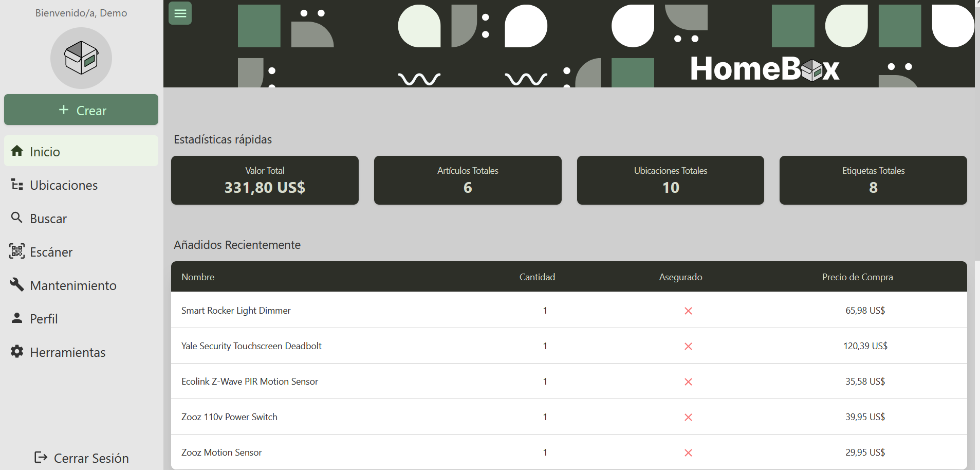The width and height of the screenshot is (980, 470).
Task: Click the Nombre column header
Action: tap(198, 277)
